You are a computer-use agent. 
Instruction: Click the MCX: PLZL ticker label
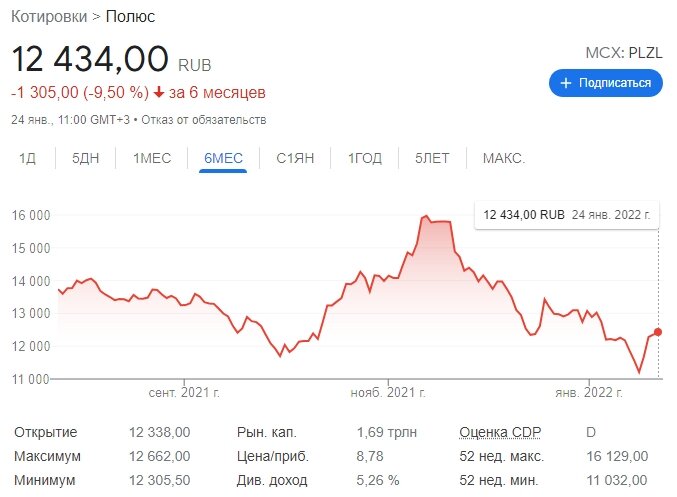pos(623,53)
